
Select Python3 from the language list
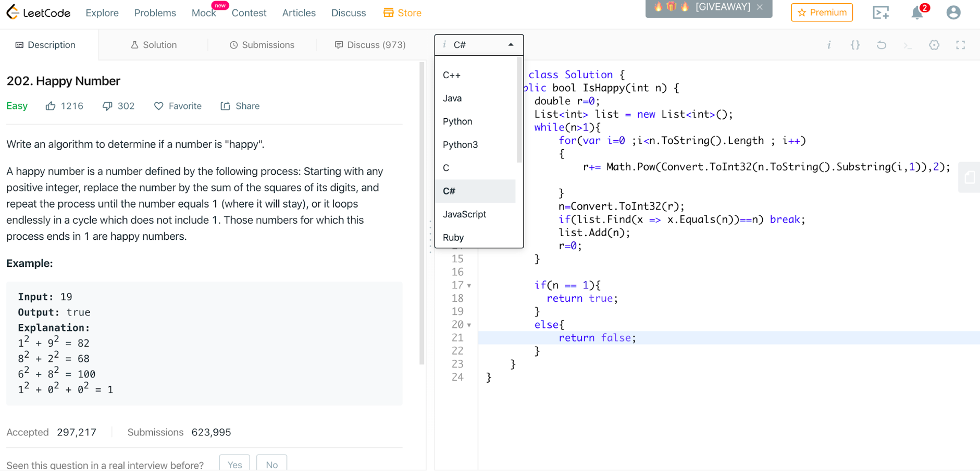click(x=461, y=144)
